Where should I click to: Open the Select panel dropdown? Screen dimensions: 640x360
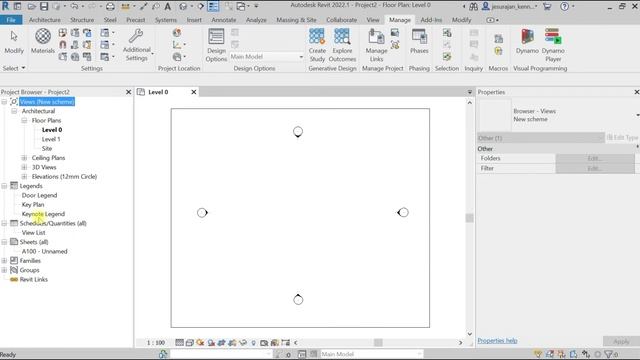pos(14,68)
